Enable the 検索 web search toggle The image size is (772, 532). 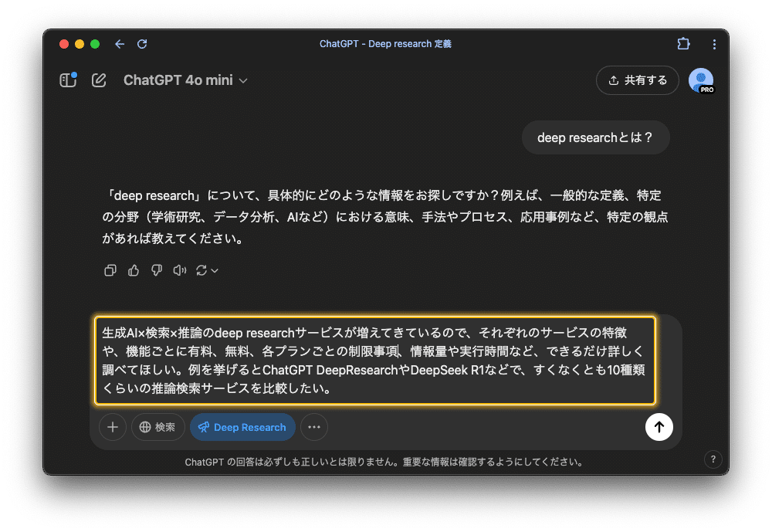pyautogui.click(x=157, y=427)
